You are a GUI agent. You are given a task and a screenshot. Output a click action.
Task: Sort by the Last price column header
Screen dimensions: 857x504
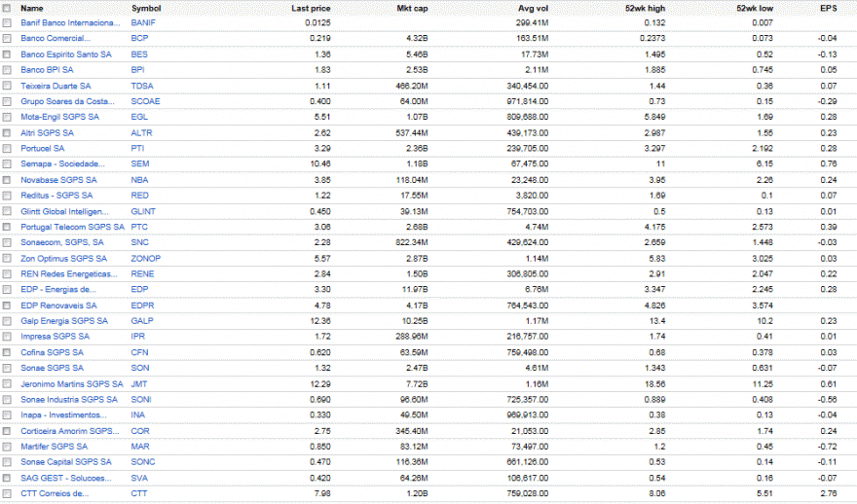tap(311, 8)
